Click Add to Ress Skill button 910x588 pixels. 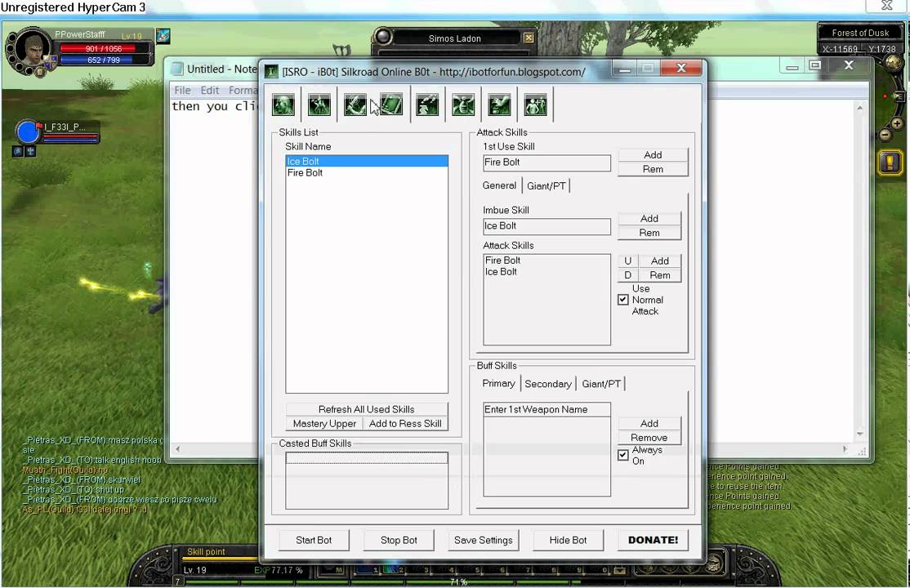405,424
